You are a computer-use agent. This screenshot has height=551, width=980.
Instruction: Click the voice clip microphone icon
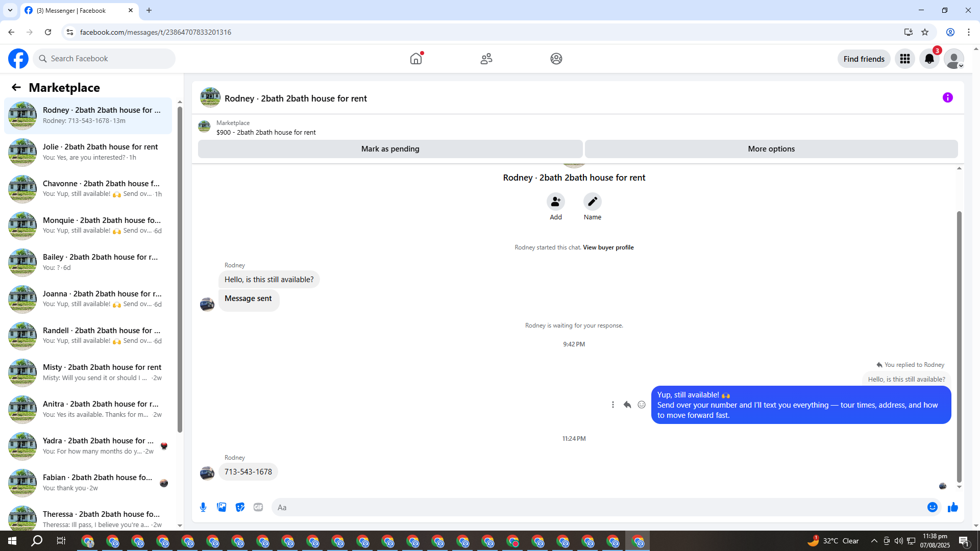coord(203,507)
